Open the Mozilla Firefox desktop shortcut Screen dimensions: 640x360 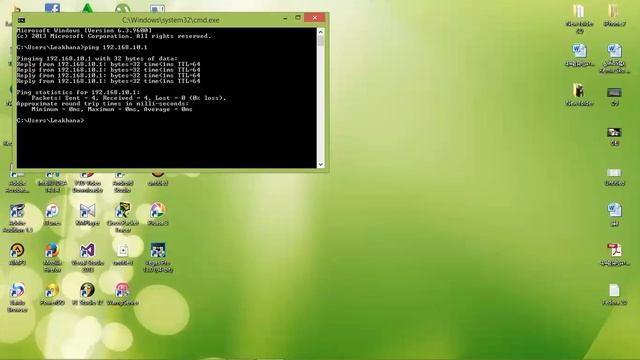(52, 257)
